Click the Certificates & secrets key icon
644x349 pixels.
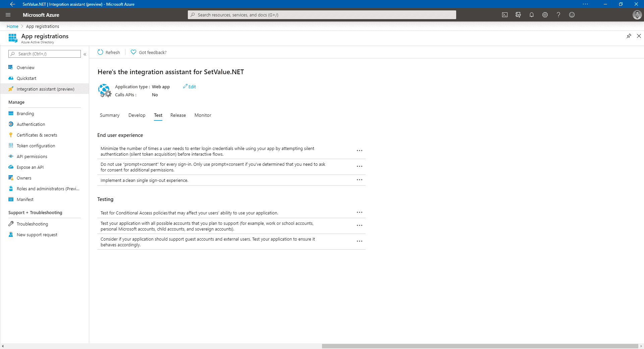click(x=11, y=135)
